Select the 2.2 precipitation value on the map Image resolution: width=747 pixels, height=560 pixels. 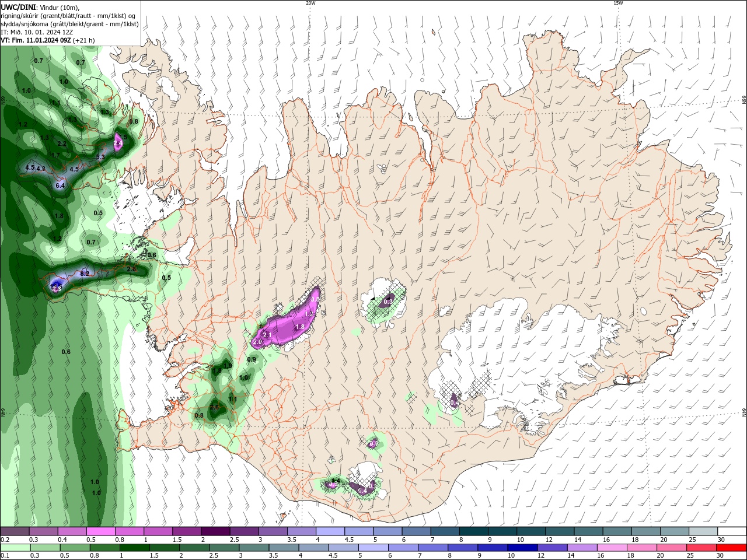[x=62, y=143]
